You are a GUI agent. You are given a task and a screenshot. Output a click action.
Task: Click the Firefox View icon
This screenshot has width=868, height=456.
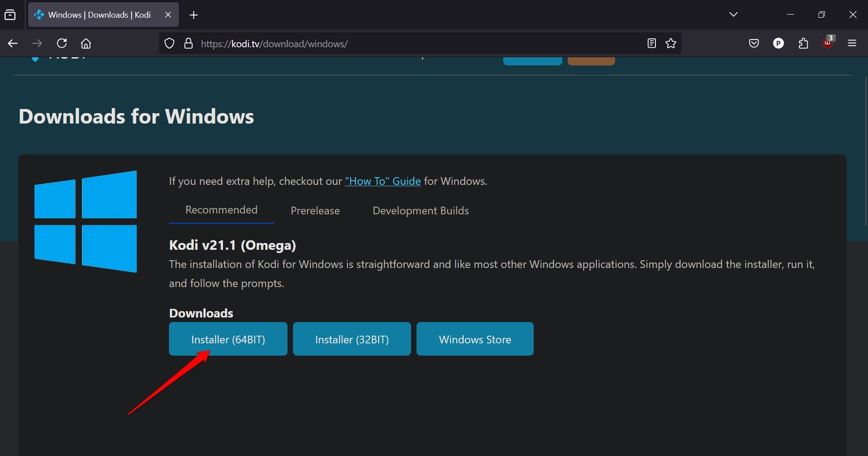(x=10, y=15)
